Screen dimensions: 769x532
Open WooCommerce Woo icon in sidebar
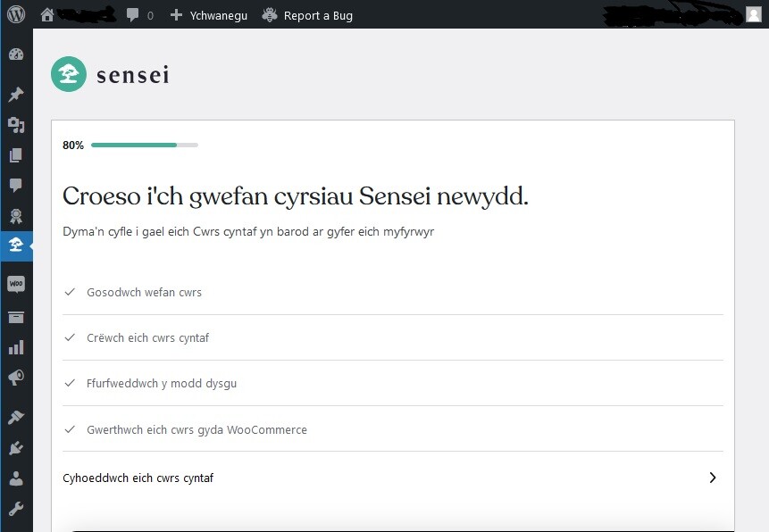[x=16, y=284]
